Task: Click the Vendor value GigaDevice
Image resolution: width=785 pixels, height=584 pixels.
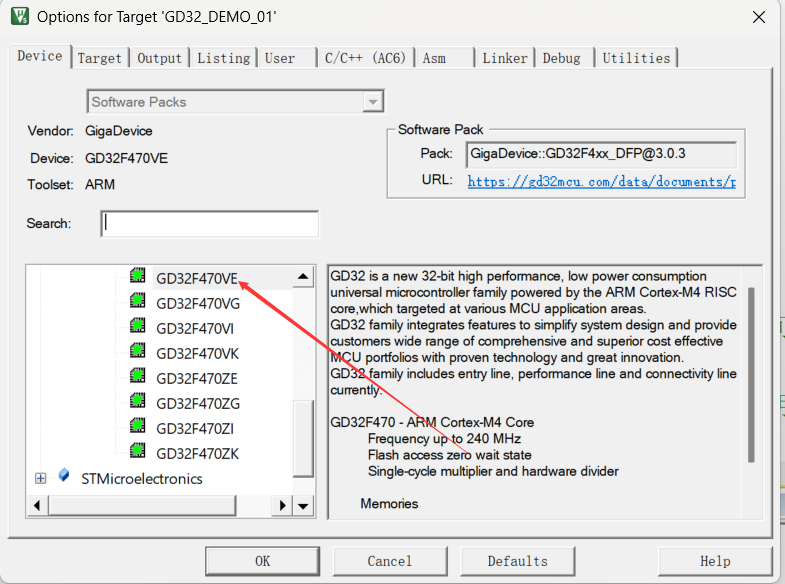Action: point(119,131)
